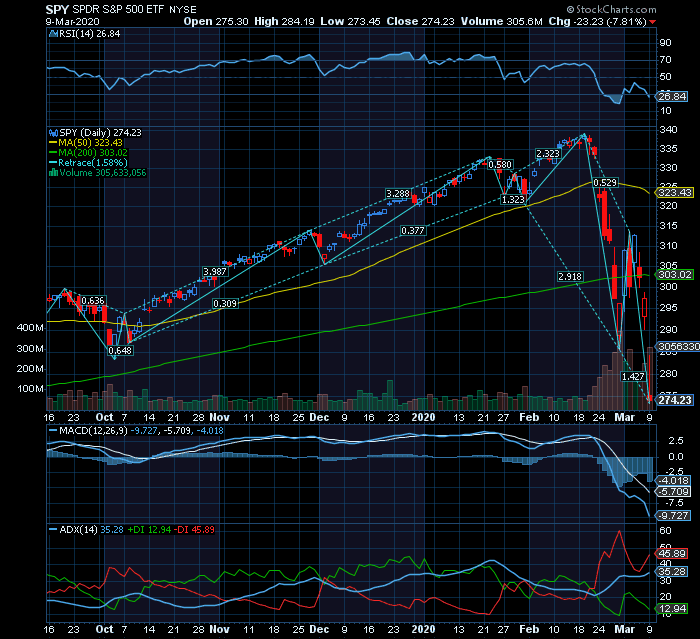The height and width of the screenshot is (639, 700).
Task: Click the +DI 12.94 legend text
Action: coord(149,530)
